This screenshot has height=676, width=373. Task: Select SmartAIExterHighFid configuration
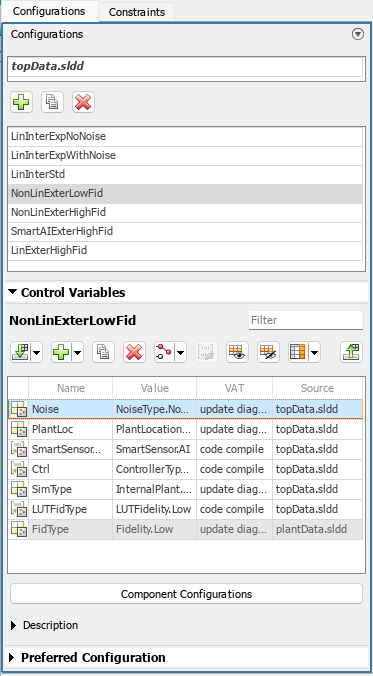185,232
